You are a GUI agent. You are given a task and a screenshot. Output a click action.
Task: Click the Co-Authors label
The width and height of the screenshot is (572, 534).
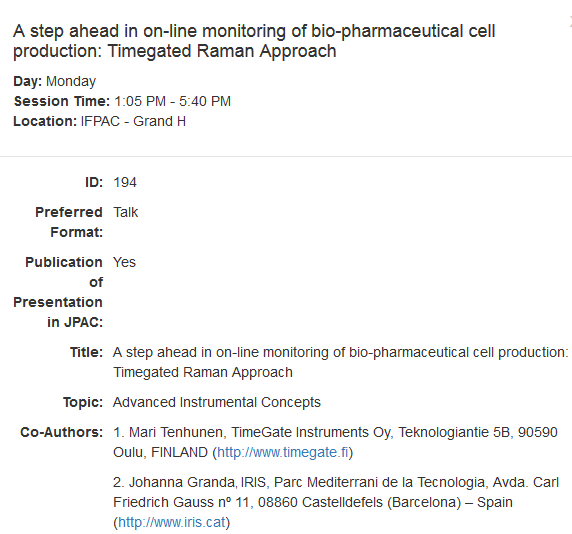[62, 432]
